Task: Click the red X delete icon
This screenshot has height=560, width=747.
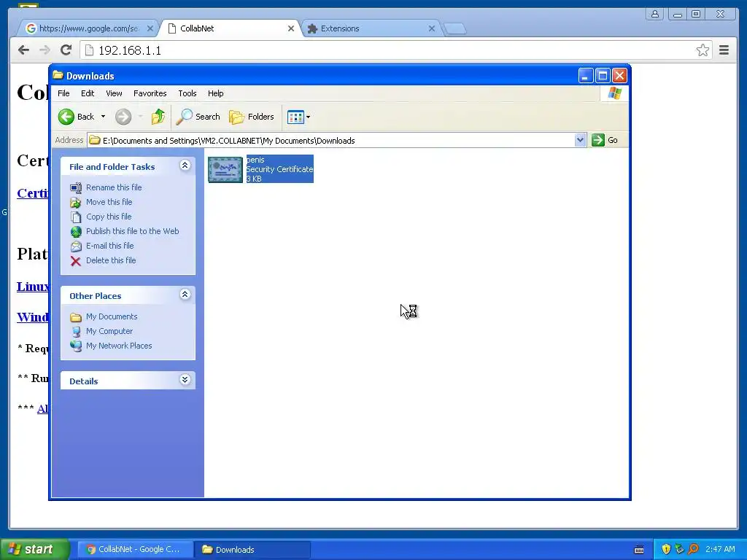Action: point(76,261)
